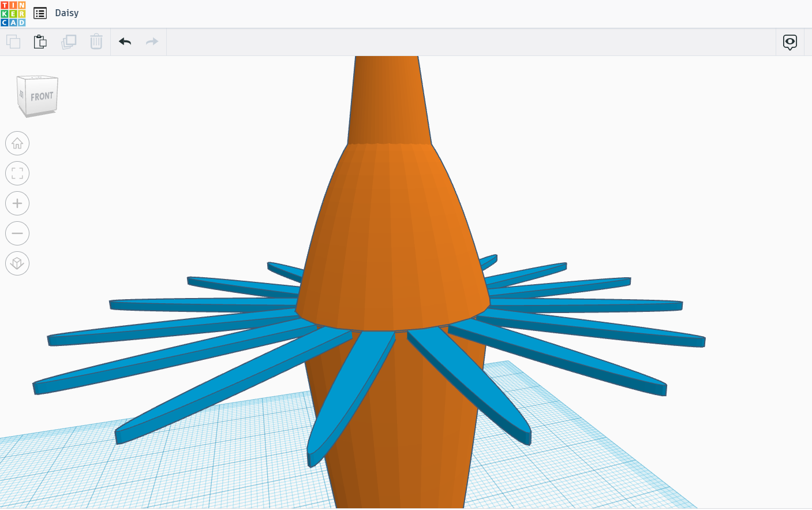The width and height of the screenshot is (812, 510).
Task: Undo the last action
Action: tap(125, 42)
